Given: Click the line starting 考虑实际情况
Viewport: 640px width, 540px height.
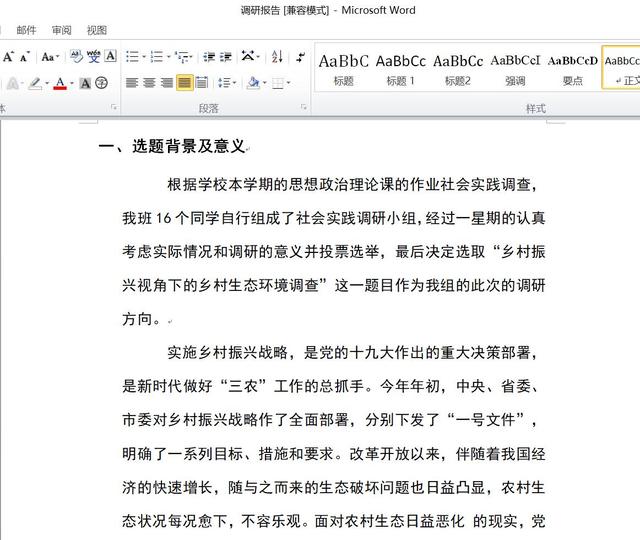Looking at the screenshot, I should [334, 251].
